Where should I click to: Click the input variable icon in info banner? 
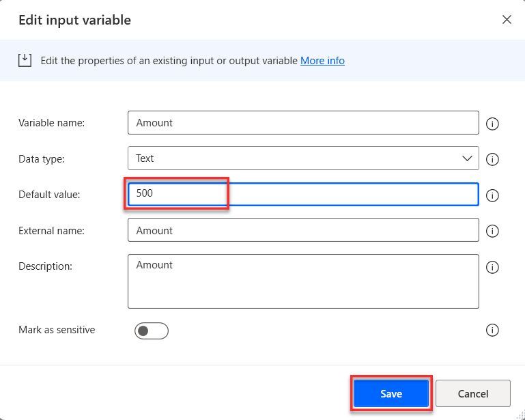pyautogui.click(x=25, y=61)
